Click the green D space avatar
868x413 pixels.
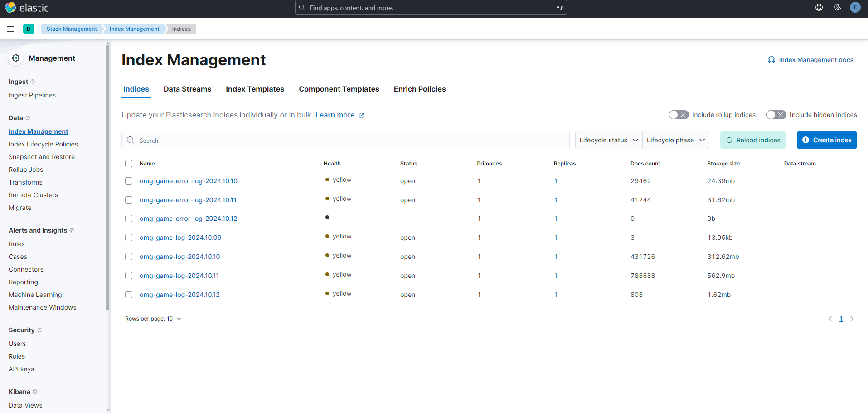[x=29, y=29]
